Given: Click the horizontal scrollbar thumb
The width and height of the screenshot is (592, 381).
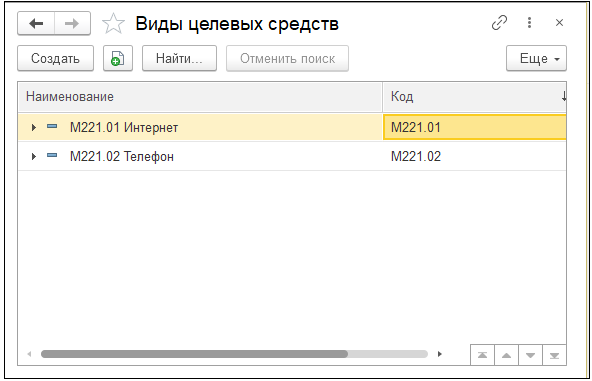Looking at the screenshot, I should [x=194, y=354].
